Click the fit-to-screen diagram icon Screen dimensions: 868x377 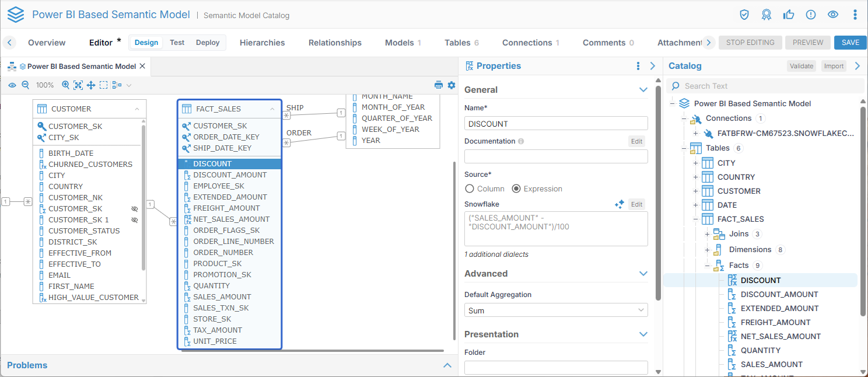click(78, 85)
